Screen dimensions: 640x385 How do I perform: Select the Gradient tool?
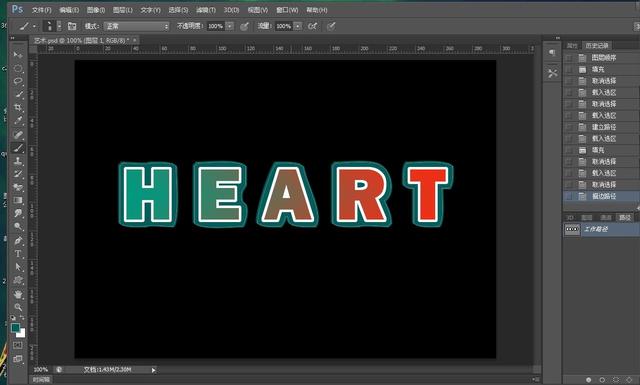click(18, 200)
